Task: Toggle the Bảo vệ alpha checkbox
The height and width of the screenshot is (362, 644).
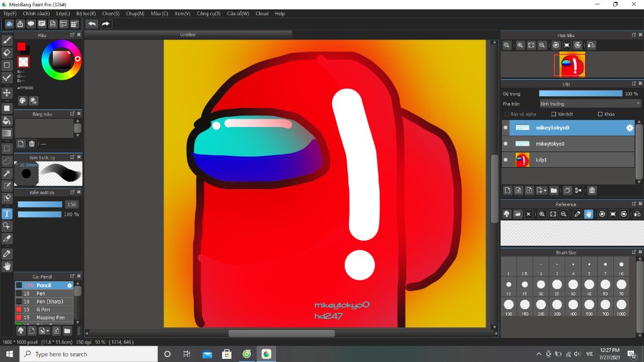Action: (x=506, y=114)
